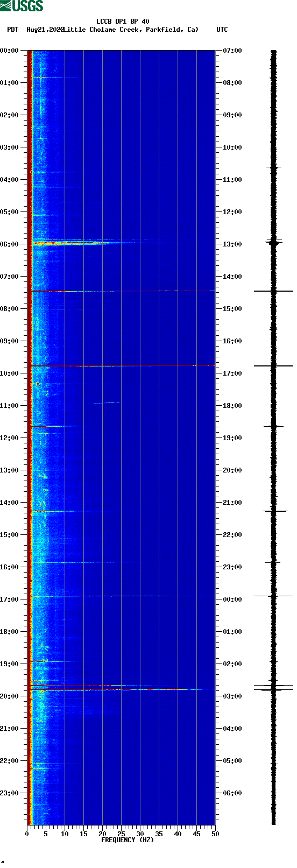
Task: Click the 10:00 PDT time label
Action: [9, 373]
